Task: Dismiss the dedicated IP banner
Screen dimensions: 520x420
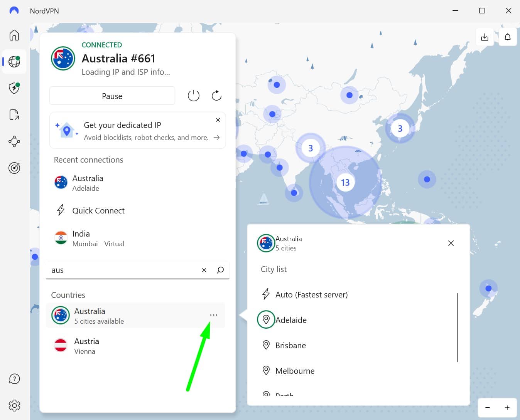Action: (x=218, y=120)
